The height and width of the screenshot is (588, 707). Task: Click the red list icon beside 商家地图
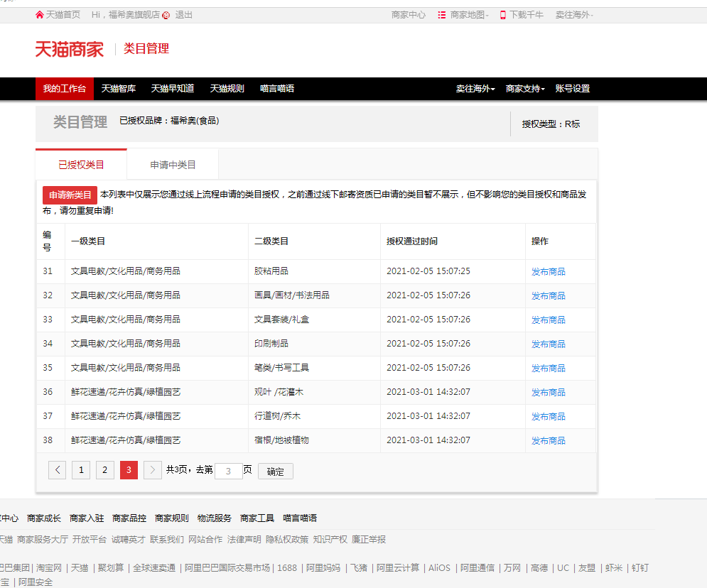pos(441,15)
